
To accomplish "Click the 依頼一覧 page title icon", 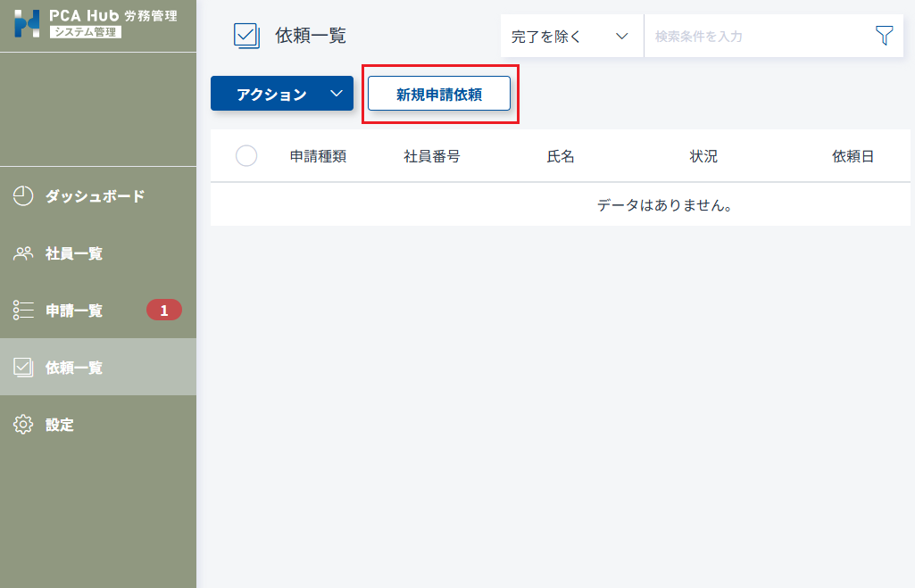I will [246, 36].
